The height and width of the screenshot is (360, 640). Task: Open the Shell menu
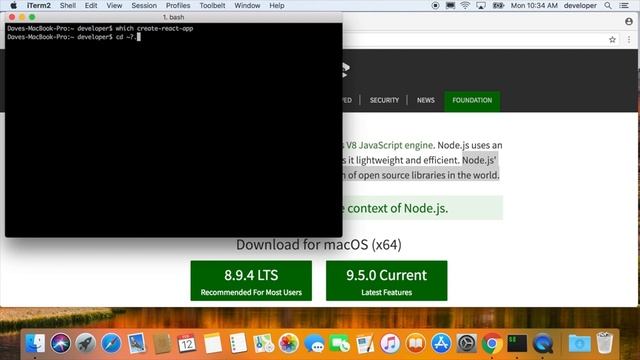[x=68, y=5]
